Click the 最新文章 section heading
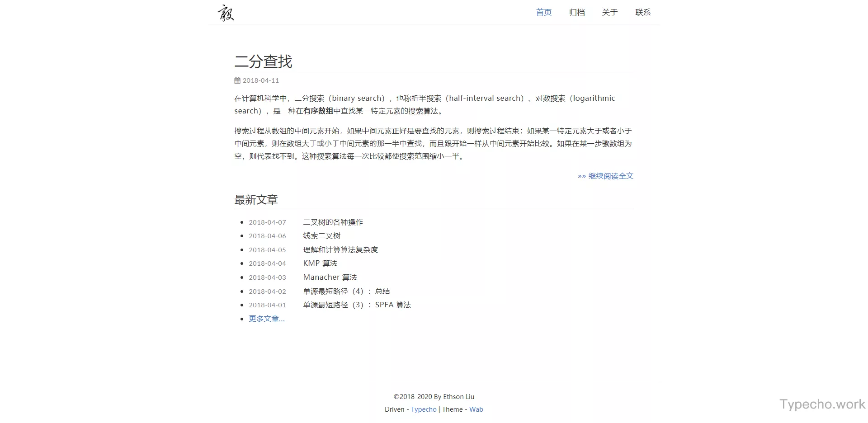 256,200
